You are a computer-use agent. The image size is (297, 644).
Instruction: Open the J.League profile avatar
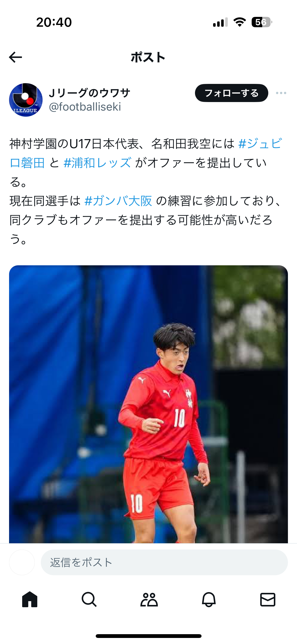click(26, 100)
